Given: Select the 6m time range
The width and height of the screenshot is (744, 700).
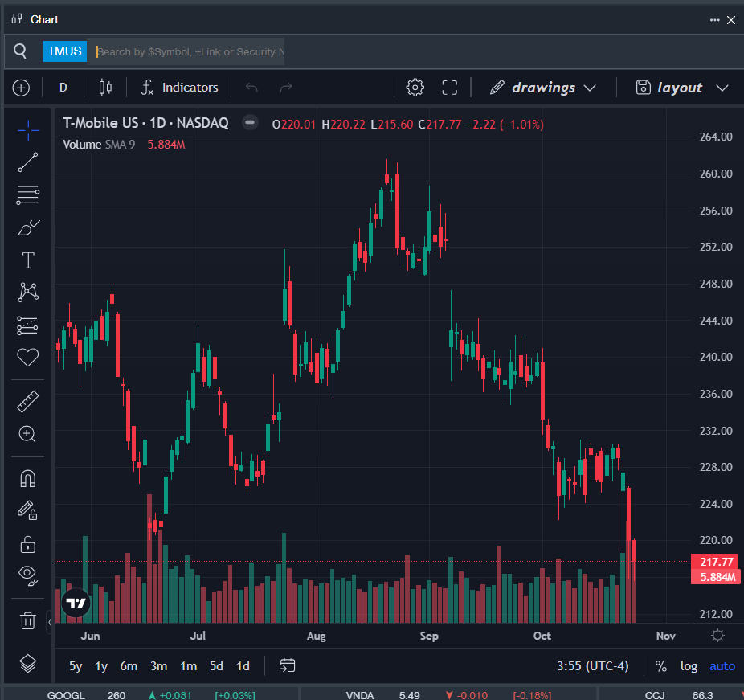Looking at the screenshot, I should pos(129,666).
